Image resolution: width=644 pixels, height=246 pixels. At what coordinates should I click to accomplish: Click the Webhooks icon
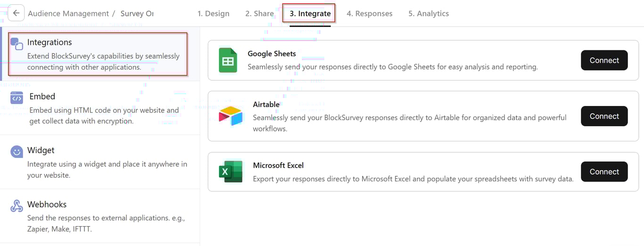pyautogui.click(x=17, y=206)
